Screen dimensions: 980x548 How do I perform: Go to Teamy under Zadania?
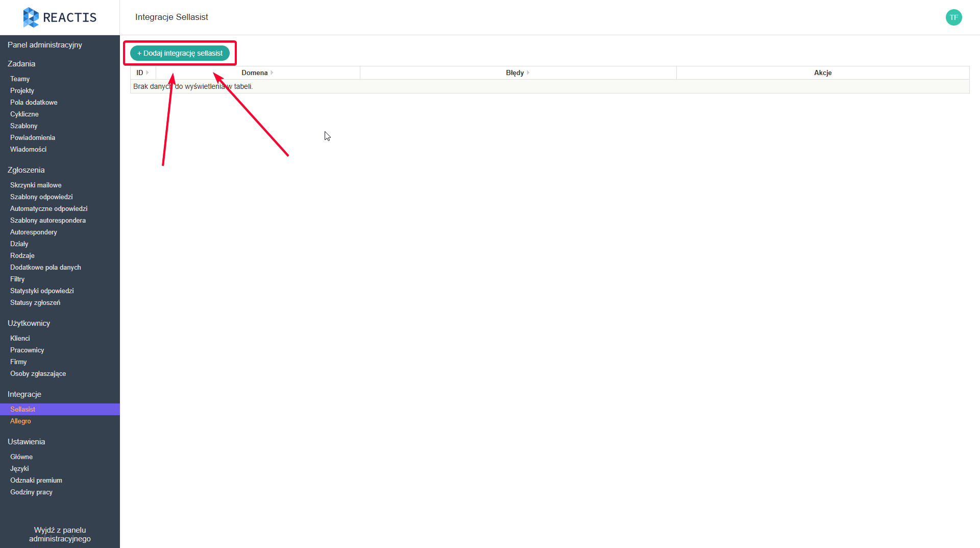(20, 79)
